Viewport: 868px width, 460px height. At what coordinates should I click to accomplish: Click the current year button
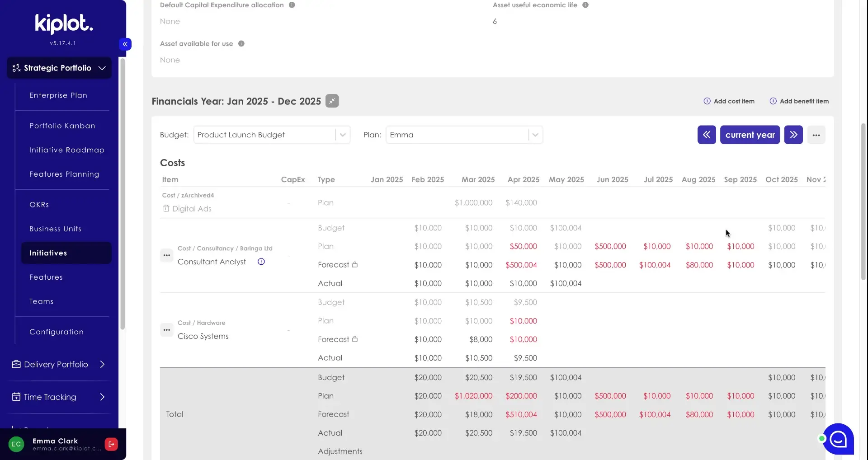tap(750, 135)
